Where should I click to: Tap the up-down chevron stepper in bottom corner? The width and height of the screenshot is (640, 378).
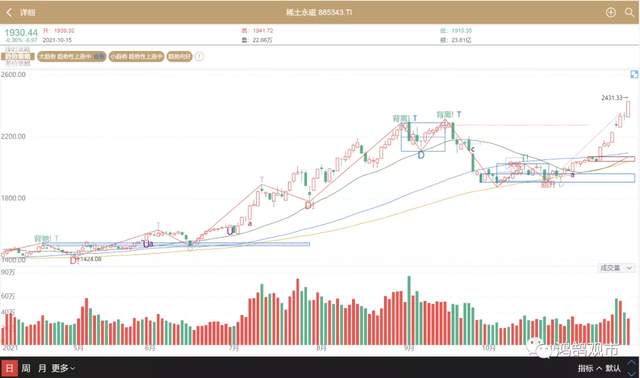[x=631, y=368]
